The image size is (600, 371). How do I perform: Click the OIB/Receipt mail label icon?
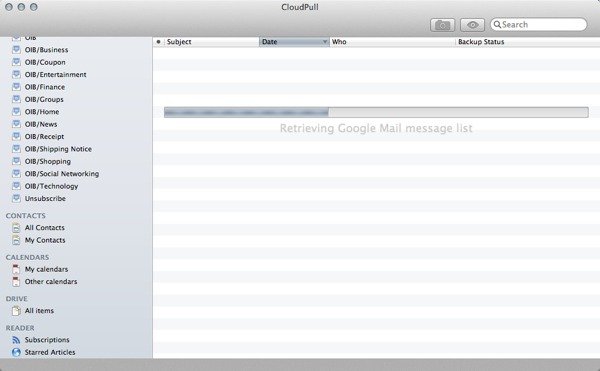16,136
